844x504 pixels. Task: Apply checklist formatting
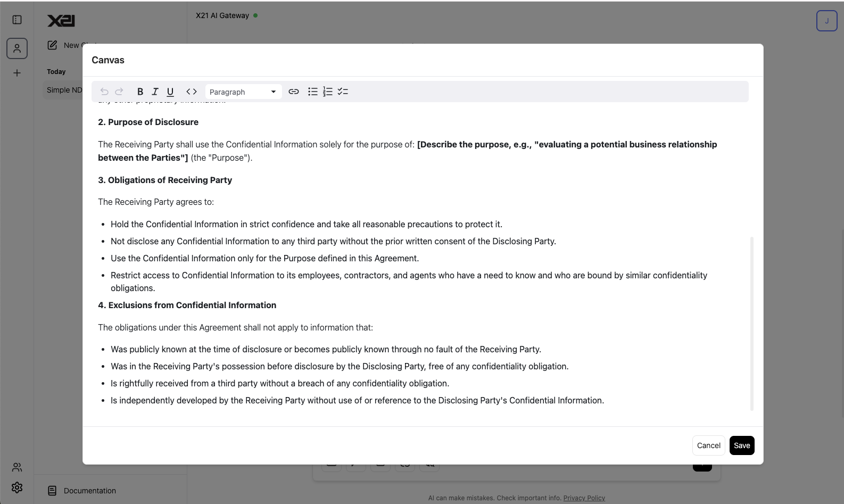343,92
